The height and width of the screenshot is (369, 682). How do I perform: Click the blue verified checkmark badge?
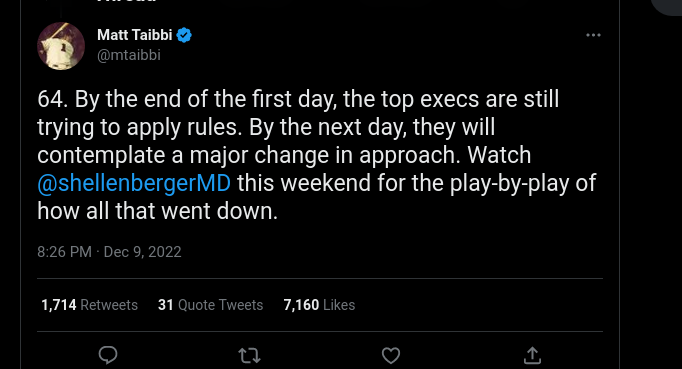184,35
